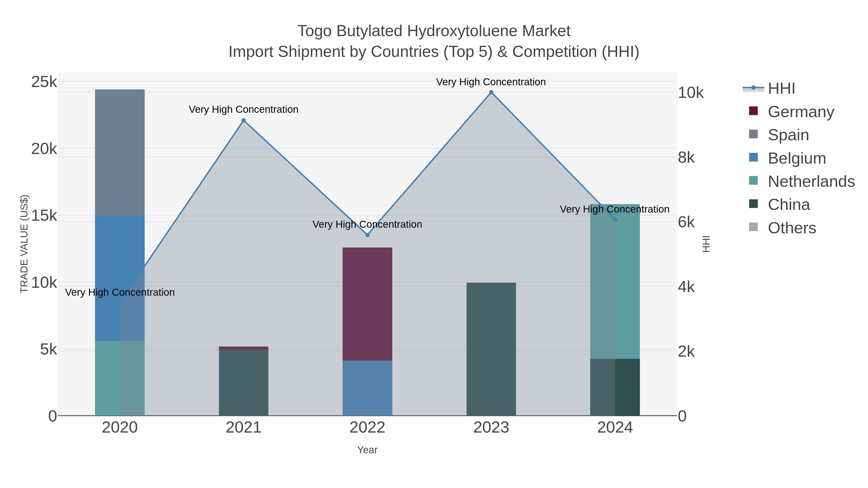Select the China bar in 2023
Viewport: 868px width, 488px height.
click(491, 349)
